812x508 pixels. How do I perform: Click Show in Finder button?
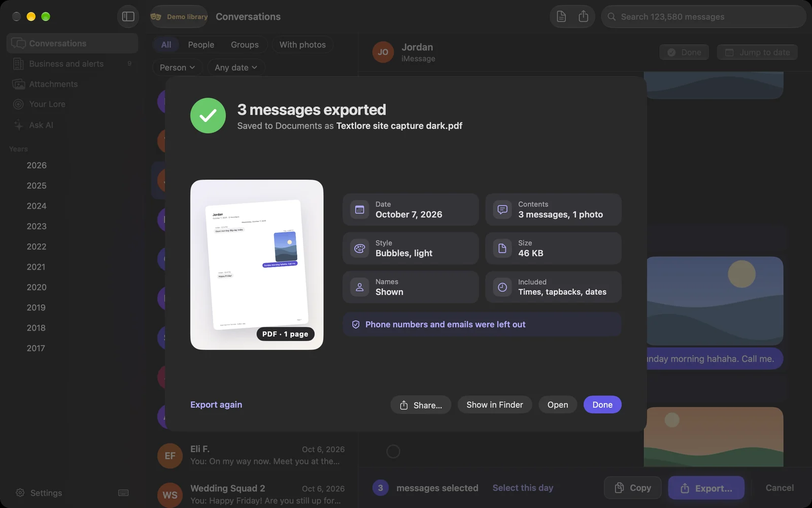[495, 405]
